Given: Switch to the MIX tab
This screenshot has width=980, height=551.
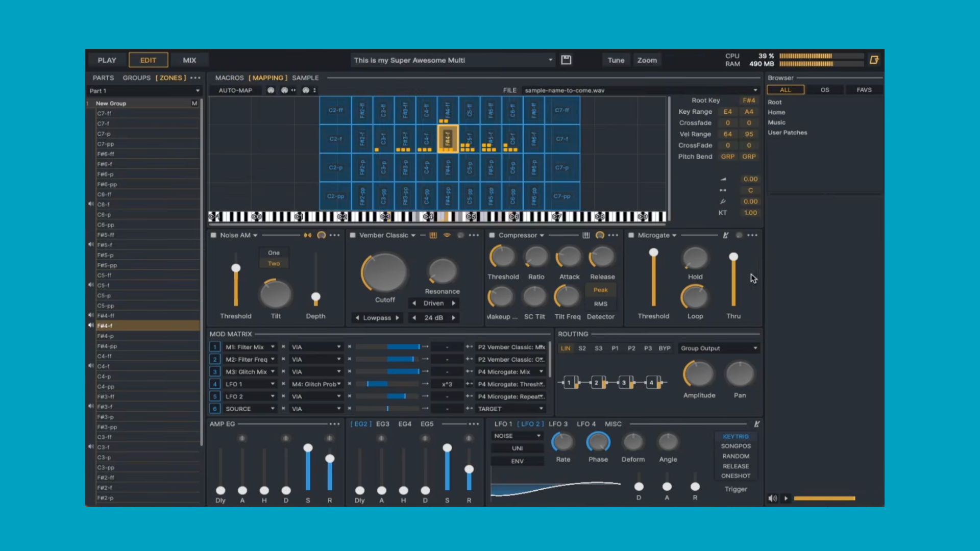Looking at the screenshot, I should pos(189,60).
